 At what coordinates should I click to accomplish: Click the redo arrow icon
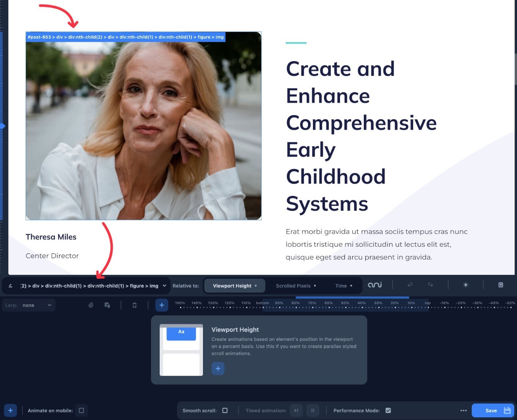coord(431,285)
